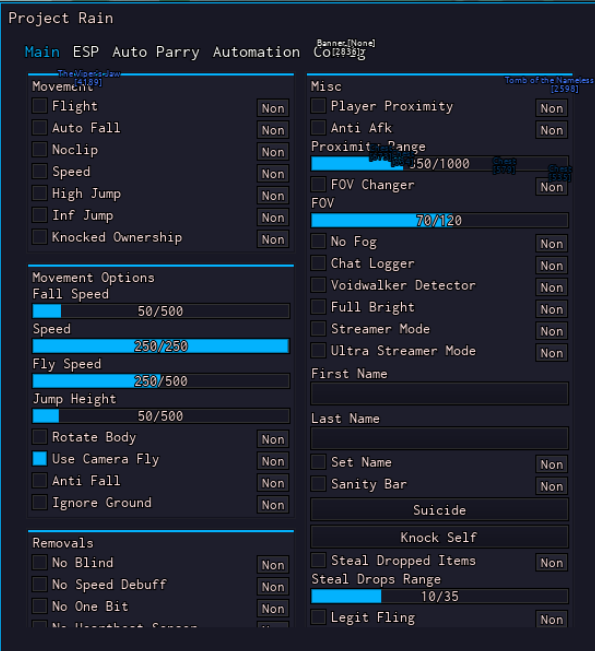Enable the Flight checkbox
Screen dimensions: 595x651
pos(39,106)
